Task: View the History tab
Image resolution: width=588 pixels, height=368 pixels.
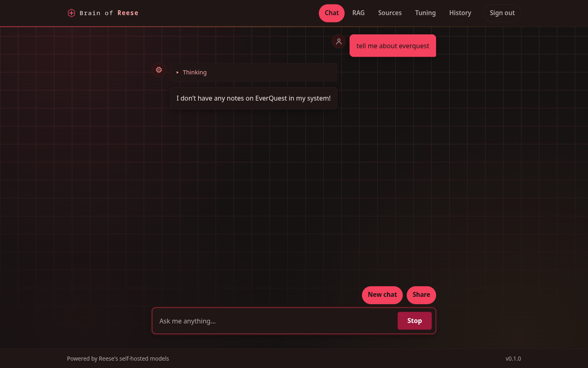Action: 460,13
